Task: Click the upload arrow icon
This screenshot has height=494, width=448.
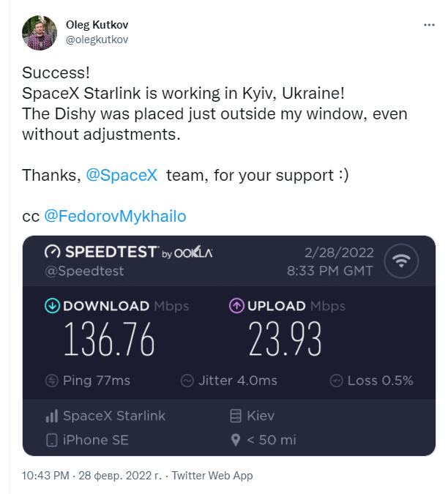Action: pyautogui.click(x=237, y=306)
